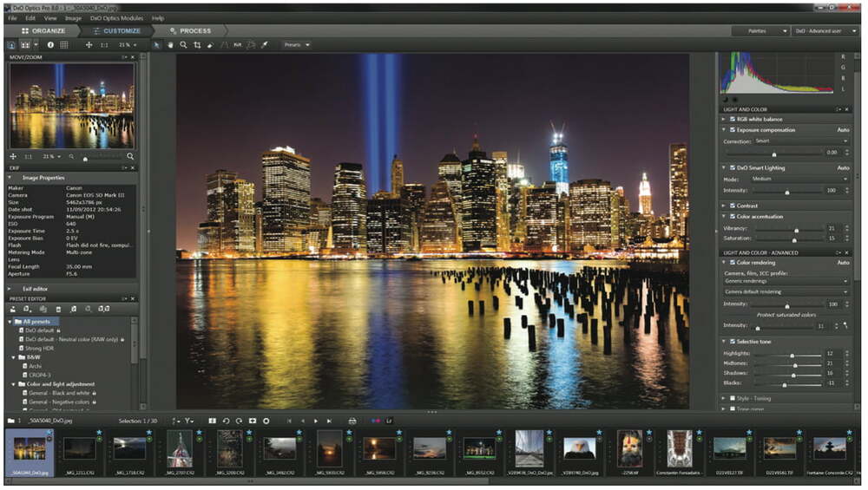This screenshot has height=490, width=868.
Task: Open the Presets dropdown in toolbar
Action: coord(296,44)
